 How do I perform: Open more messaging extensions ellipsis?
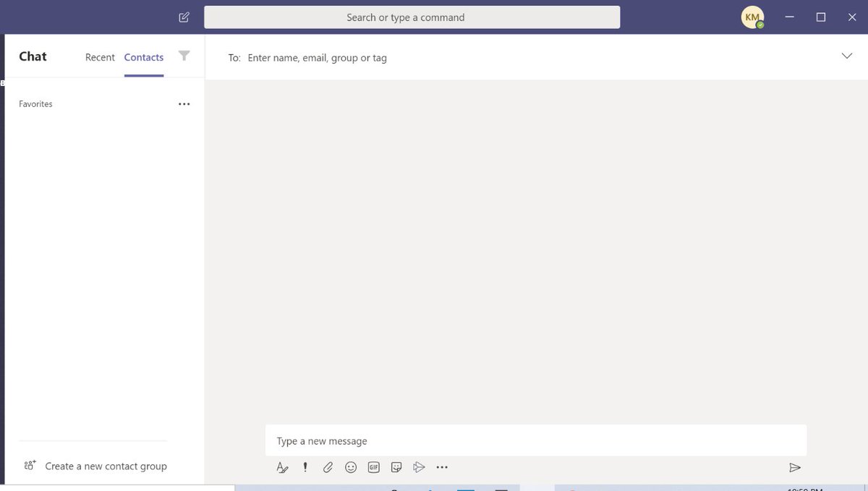[x=442, y=467]
